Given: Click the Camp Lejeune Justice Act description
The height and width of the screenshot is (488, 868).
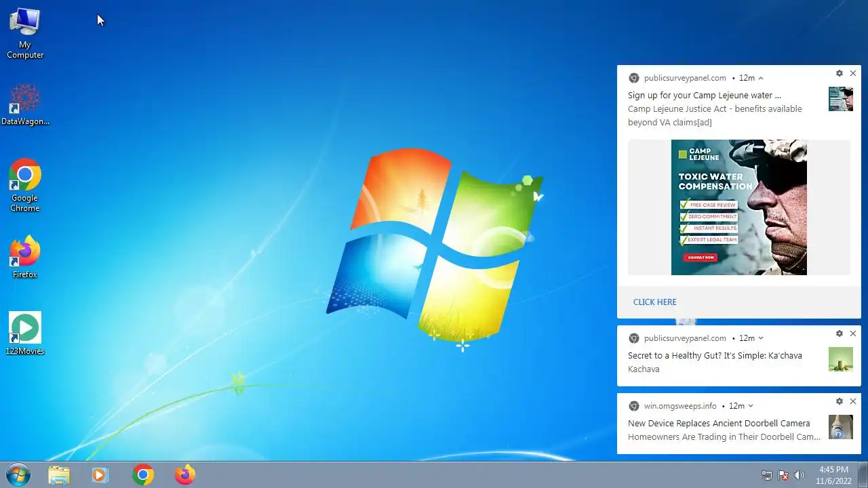Looking at the screenshot, I should pos(715,116).
